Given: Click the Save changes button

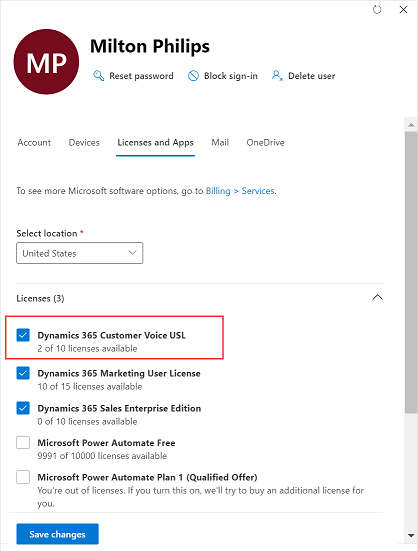Looking at the screenshot, I should (x=57, y=534).
